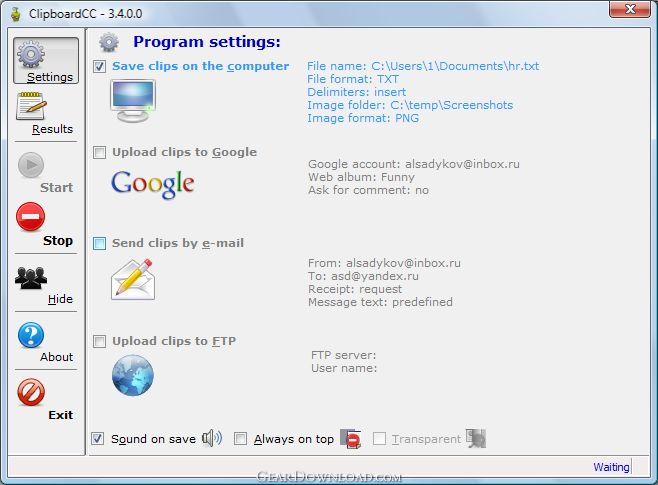Click Upload clips to Google heading
The width and height of the screenshot is (658, 485).
tap(185, 152)
